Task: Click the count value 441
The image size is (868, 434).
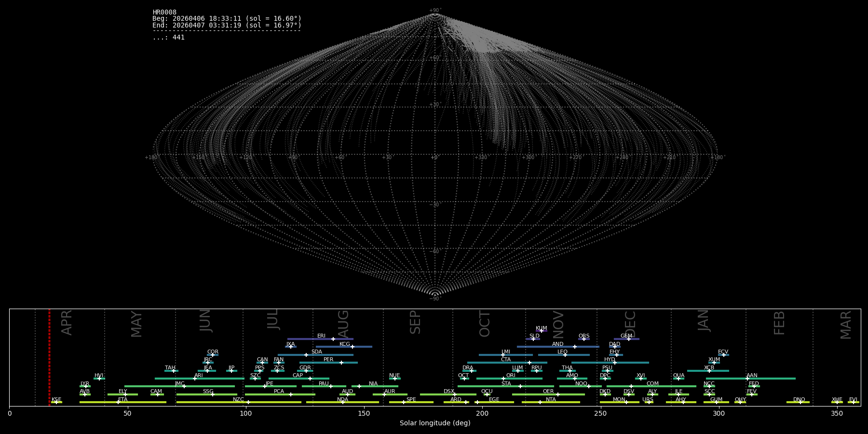Action: point(178,37)
